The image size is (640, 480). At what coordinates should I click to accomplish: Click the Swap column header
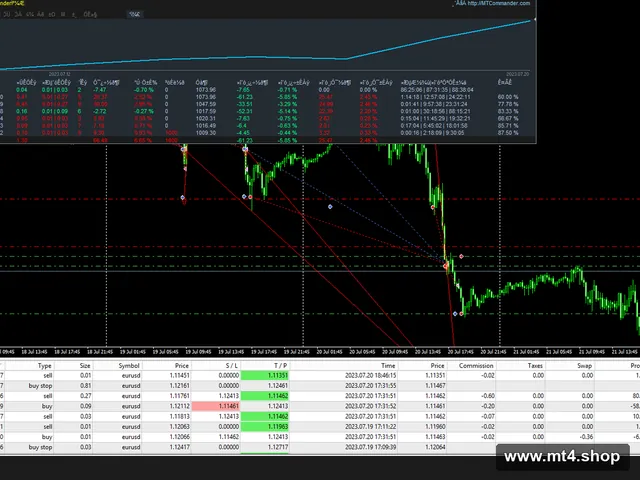[x=584, y=366]
